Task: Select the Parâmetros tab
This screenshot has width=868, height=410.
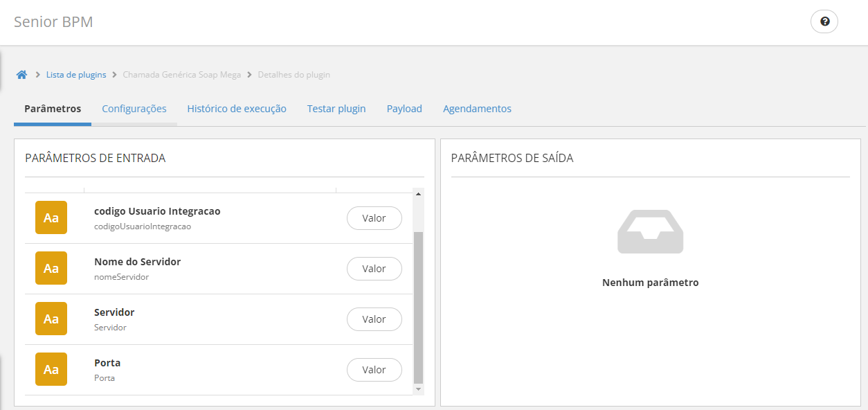Action: coord(53,109)
